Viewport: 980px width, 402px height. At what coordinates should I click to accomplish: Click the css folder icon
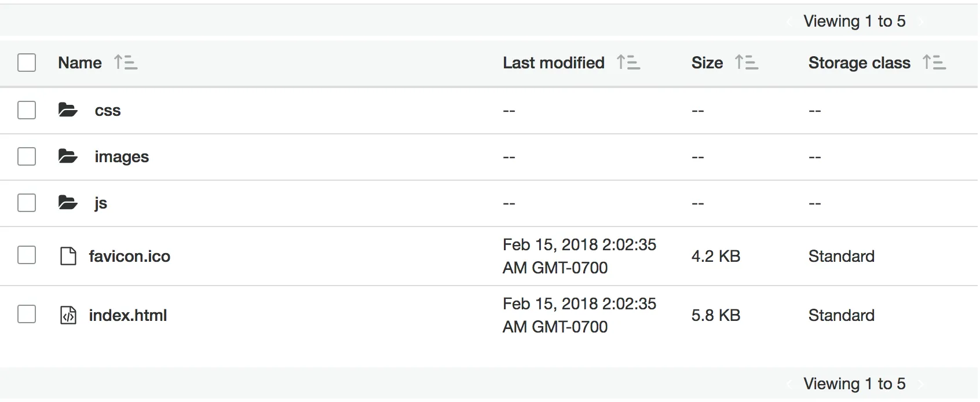[68, 110]
